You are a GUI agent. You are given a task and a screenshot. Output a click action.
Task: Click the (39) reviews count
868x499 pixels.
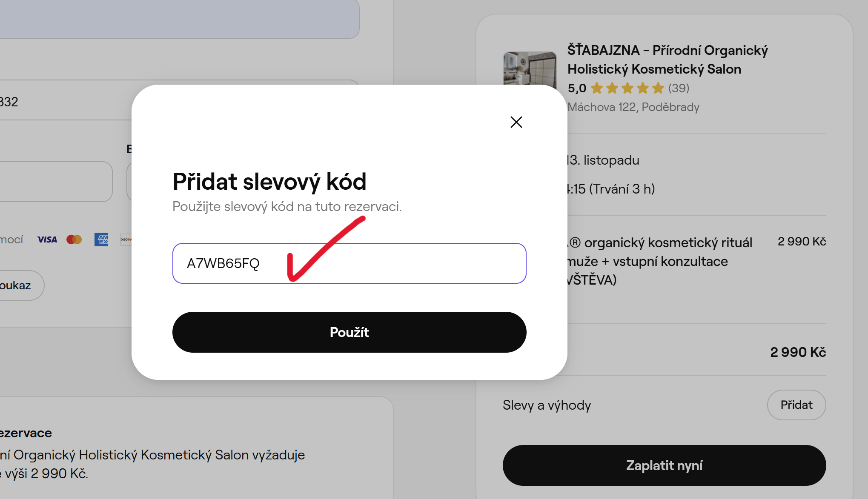click(679, 88)
